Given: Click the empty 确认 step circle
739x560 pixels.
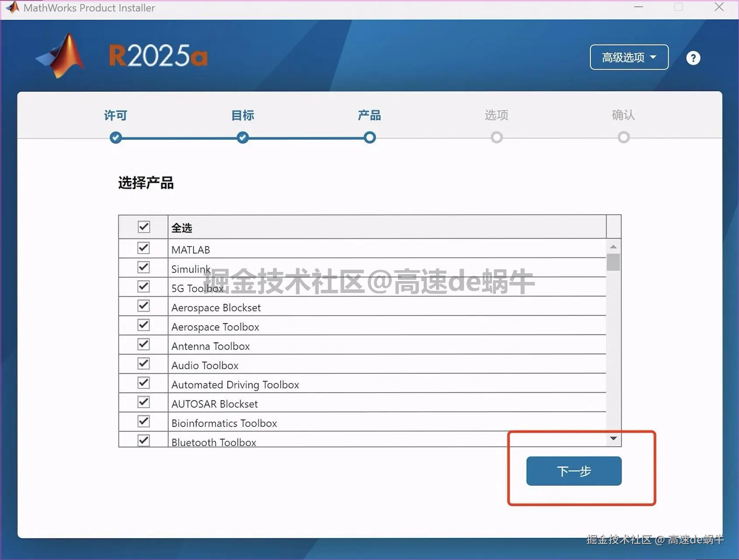Looking at the screenshot, I should 623,137.
